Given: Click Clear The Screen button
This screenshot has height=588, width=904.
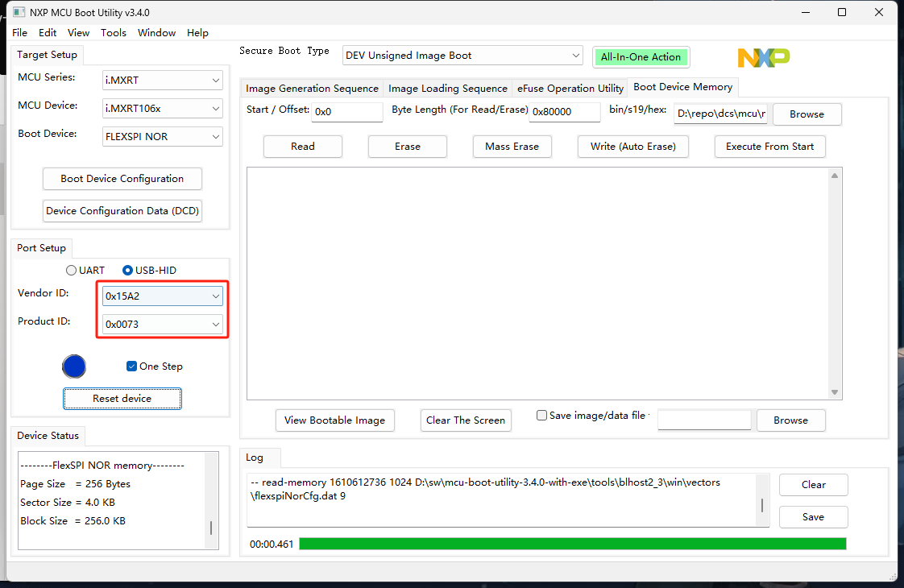Looking at the screenshot, I should pos(466,420).
